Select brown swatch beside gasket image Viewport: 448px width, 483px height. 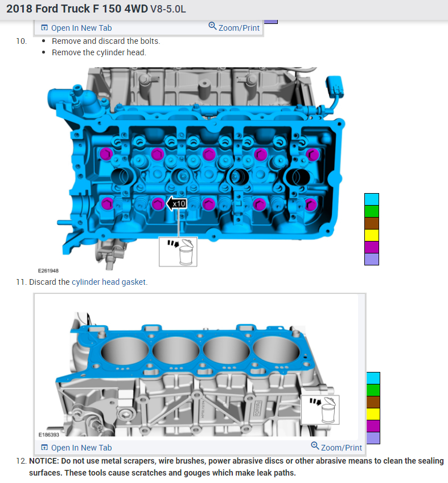click(373, 402)
